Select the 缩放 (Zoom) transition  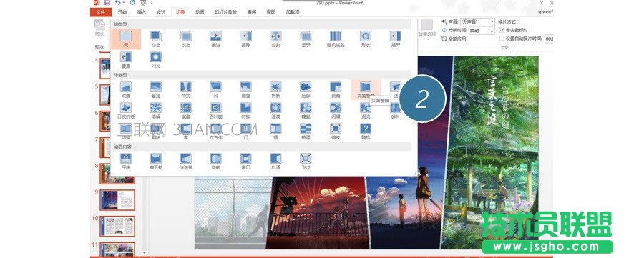[336, 132]
